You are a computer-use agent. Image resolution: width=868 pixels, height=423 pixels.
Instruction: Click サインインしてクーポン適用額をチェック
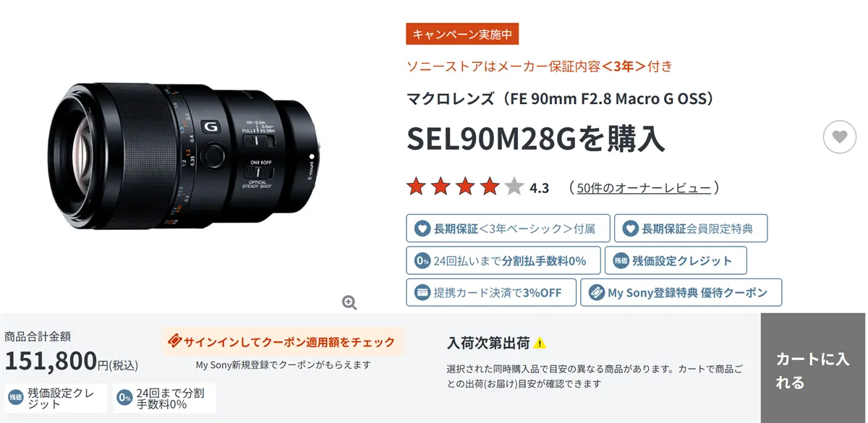pos(283,342)
